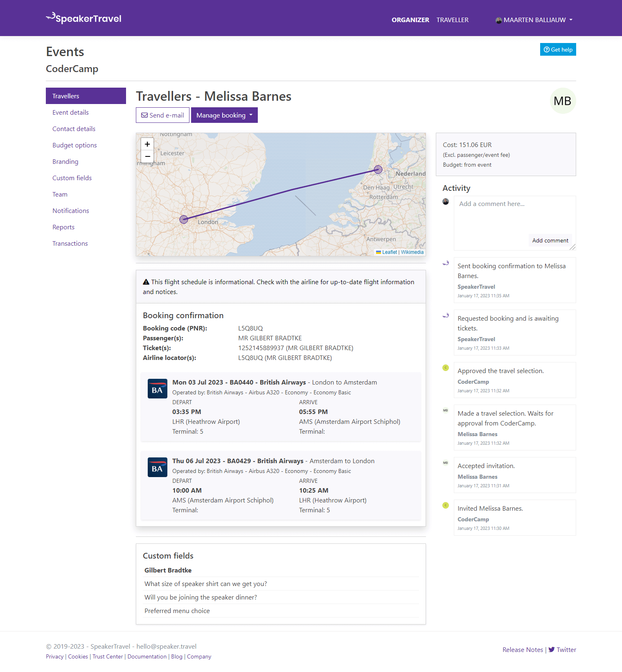This screenshot has width=622, height=672.
Task: Click CoderCamp icon beside Approved travel selection
Action: pos(446,368)
